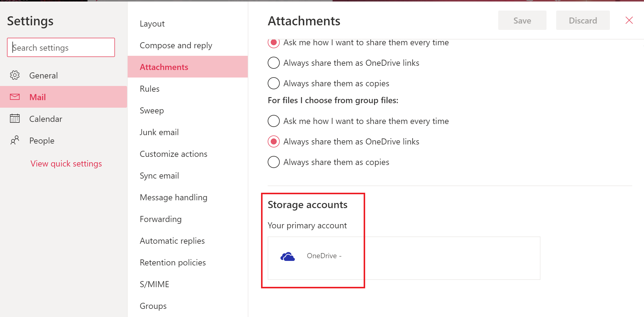Choose copies option for group files
644x317 pixels.
pos(274,162)
